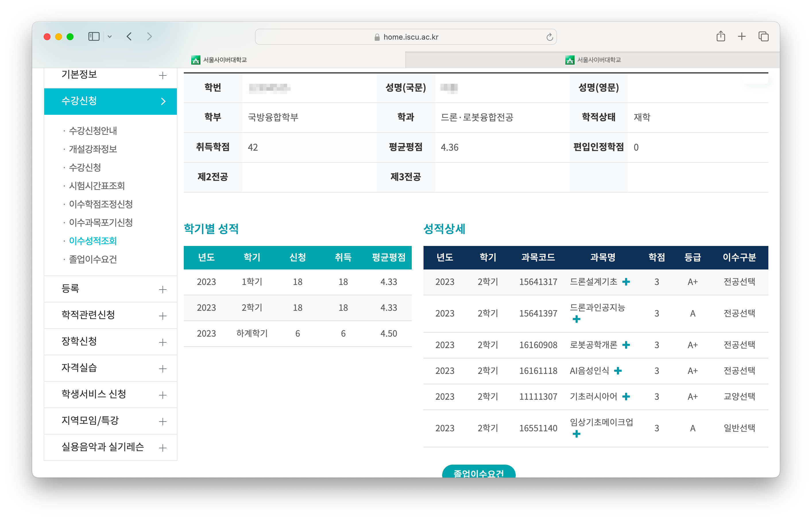Viewport: 812px width, 520px height.
Task: Click the plus icon under 임상기초메이크업
Action: (577, 434)
